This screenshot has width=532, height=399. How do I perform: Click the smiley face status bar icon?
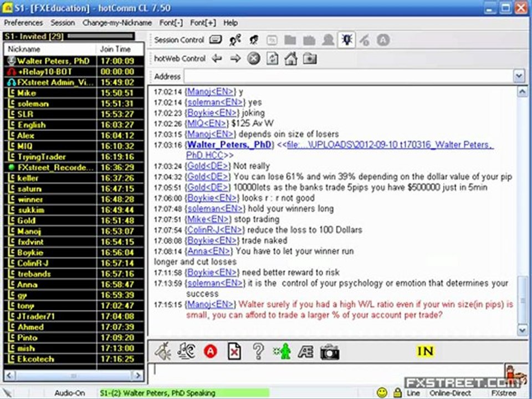coord(382,393)
